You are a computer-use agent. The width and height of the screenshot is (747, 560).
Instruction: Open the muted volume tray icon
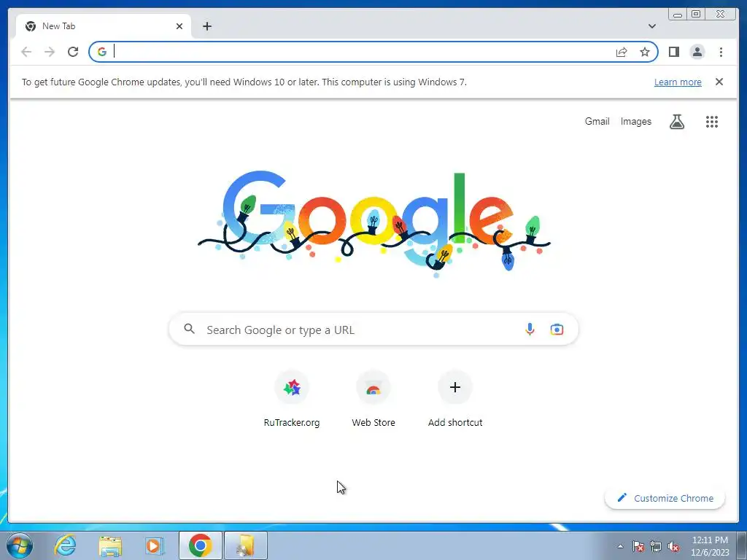point(673,546)
